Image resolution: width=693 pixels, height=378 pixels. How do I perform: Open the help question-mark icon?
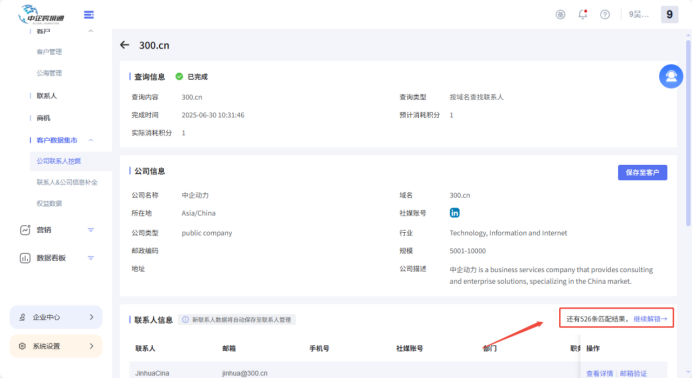click(605, 15)
